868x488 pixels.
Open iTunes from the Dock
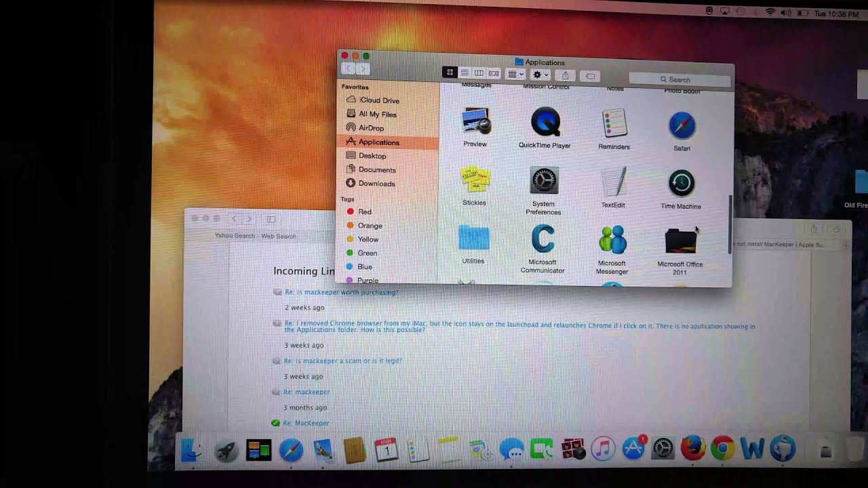(603, 449)
